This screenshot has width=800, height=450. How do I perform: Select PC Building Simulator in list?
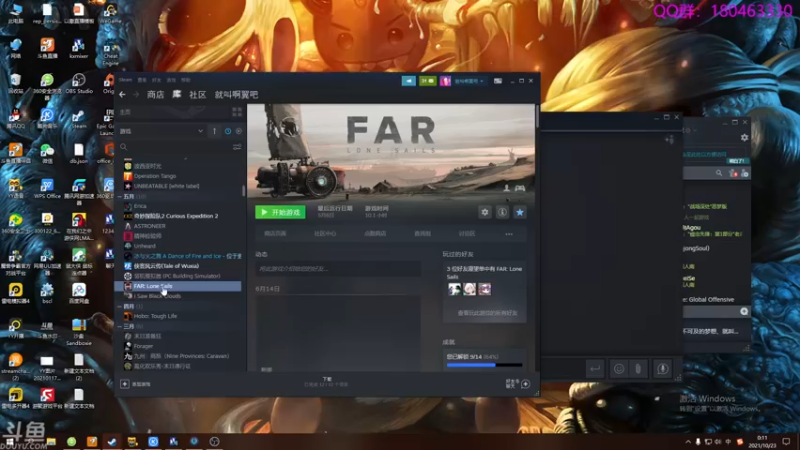(177, 276)
